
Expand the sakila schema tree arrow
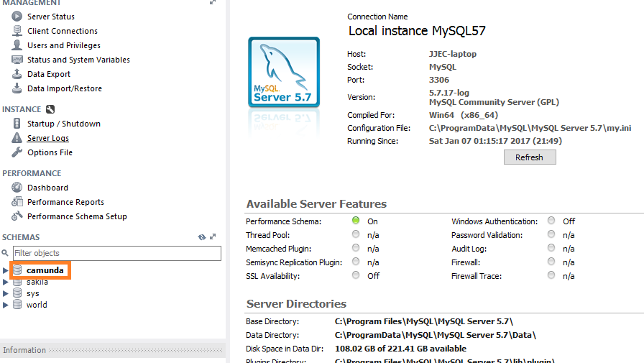pyautogui.click(x=5, y=282)
